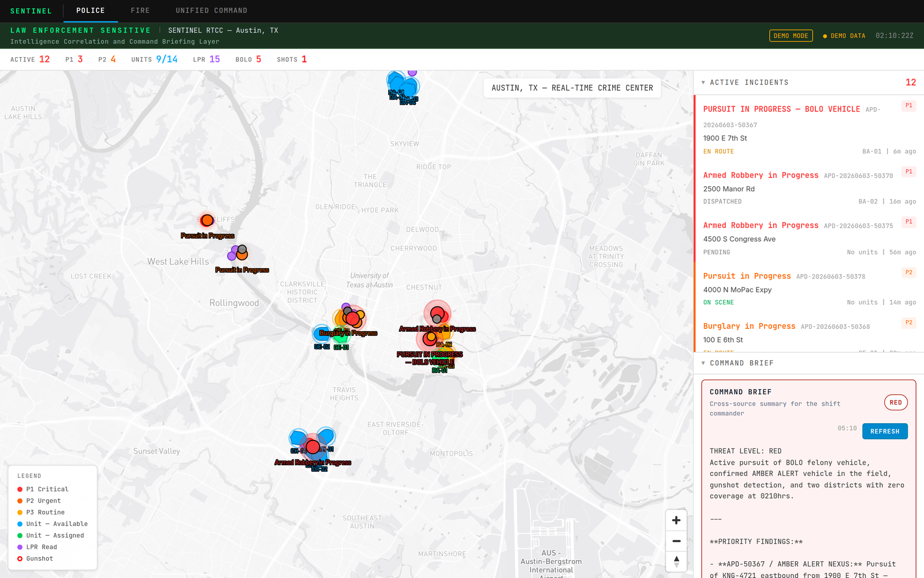Click the GE-02 unit marker on map
This screenshot has width=924, height=578.
[321, 334]
